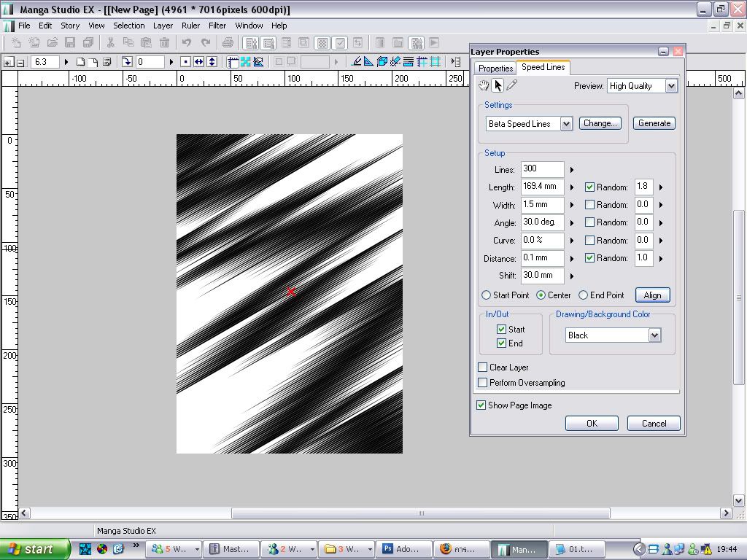Toggle the Distance Random checkbox
The width and height of the screenshot is (747, 560).
(589, 258)
